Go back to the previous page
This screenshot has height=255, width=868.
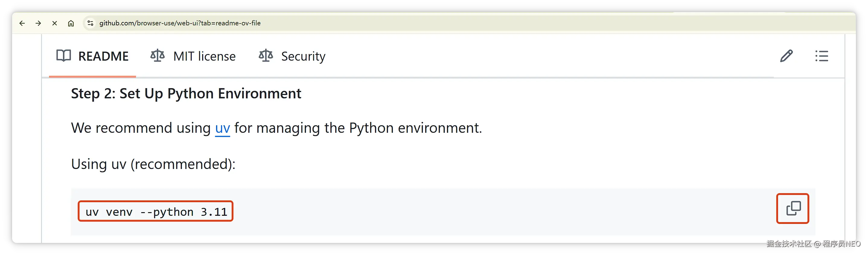(22, 23)
